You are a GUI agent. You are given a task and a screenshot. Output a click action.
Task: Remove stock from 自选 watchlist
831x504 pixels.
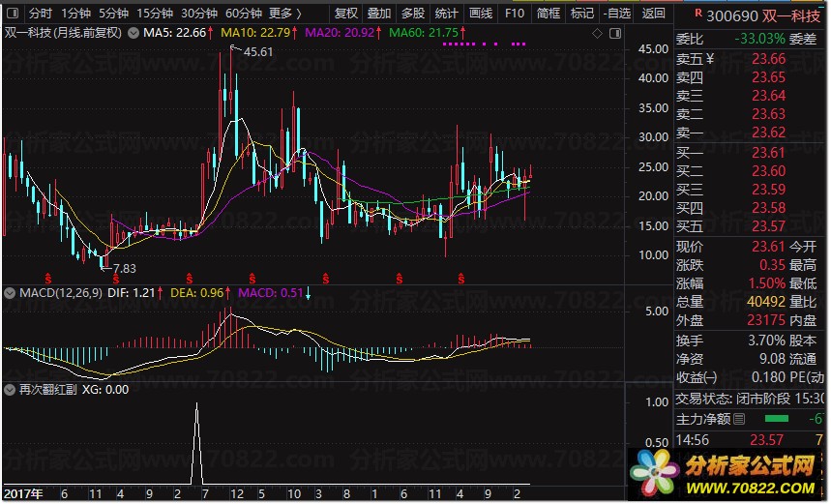(617, 14)
